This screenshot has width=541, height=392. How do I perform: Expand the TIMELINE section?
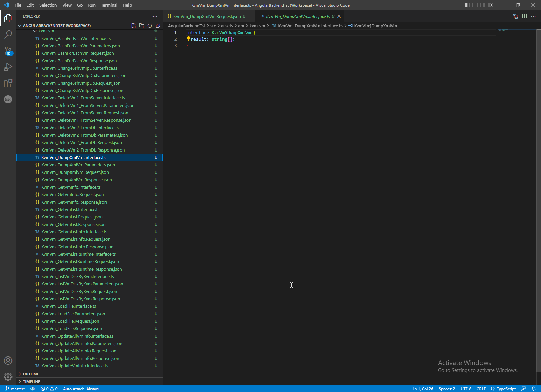pos(89,382)
